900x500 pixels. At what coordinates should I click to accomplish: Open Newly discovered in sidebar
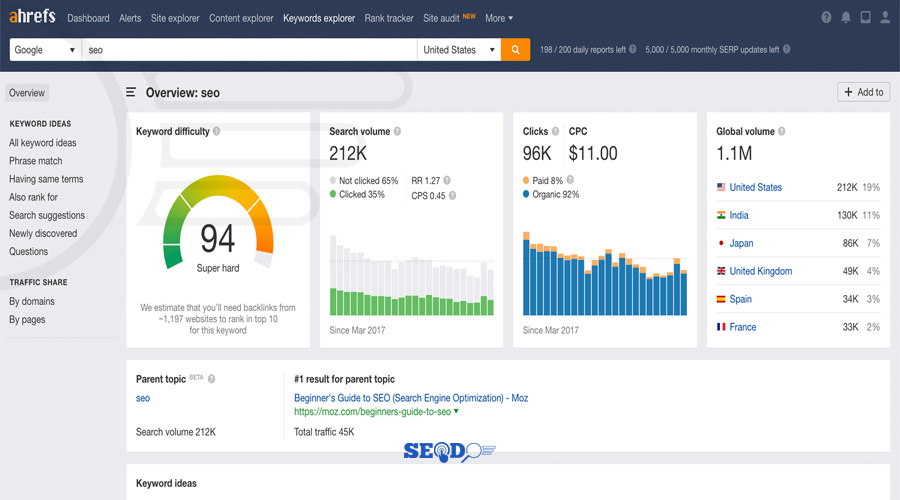click(43, 233)
